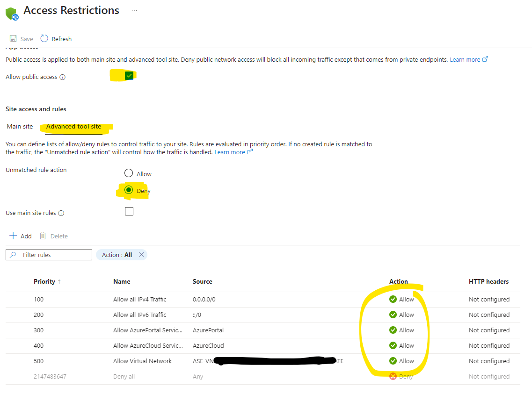
Task: Open the Learn more link about rule evaluation
Action: (233, 152)
